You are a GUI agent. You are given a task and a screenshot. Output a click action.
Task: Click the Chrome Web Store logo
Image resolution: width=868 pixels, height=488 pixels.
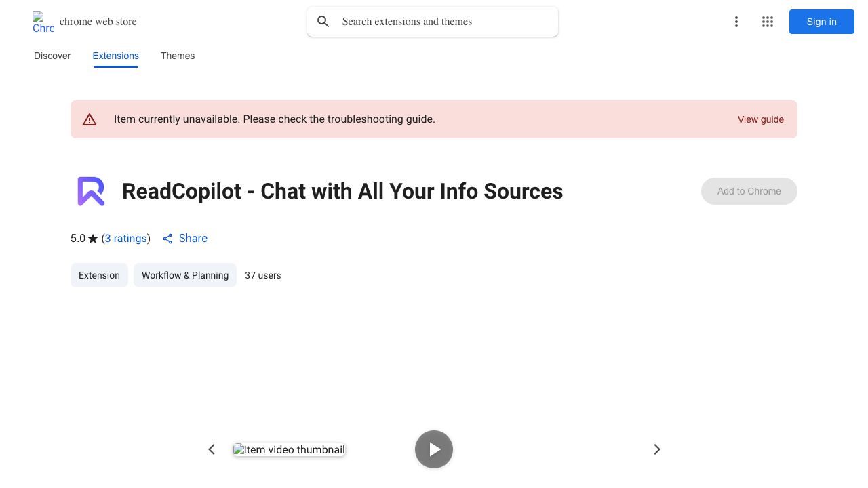pos(43,22)
